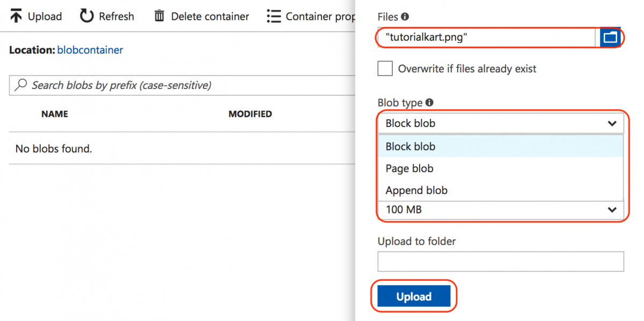This screenshot has height=321, width=644.
Task: Click inside the Upload to folder field
Action: coord(500,262)
